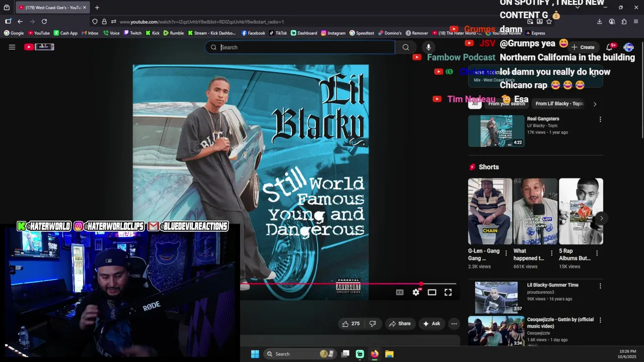The height and width of the screenshot is (362, 644).
Task: Click the search magnifier button
Action: click(406, 47)
